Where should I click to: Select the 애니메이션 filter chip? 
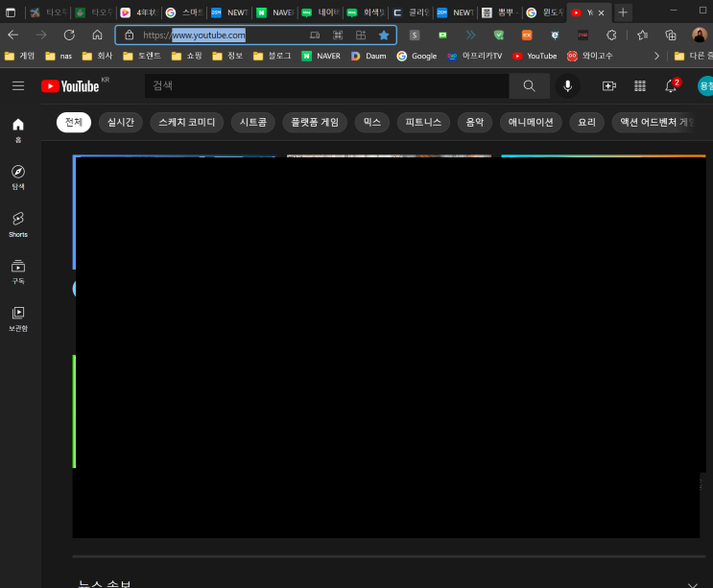[x=531, y=122]
